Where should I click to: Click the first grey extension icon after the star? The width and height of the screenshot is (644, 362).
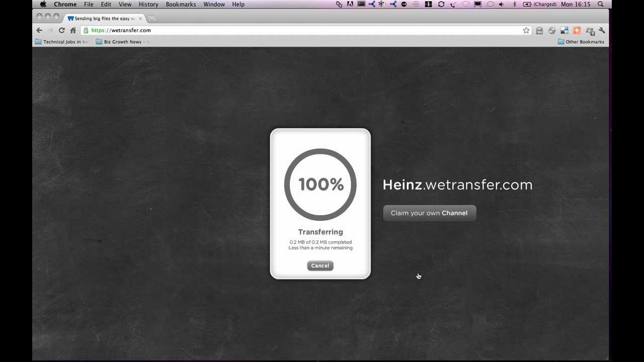coord(539,31)
